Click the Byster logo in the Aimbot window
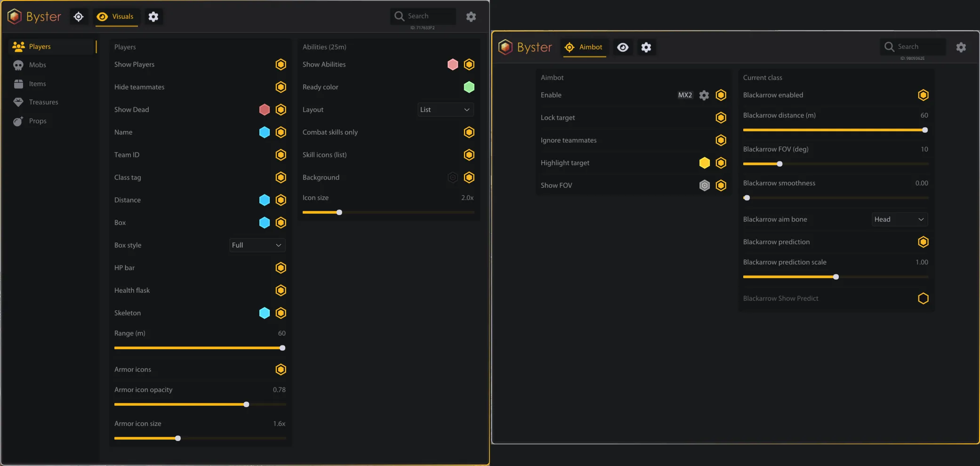 [525, 47]
